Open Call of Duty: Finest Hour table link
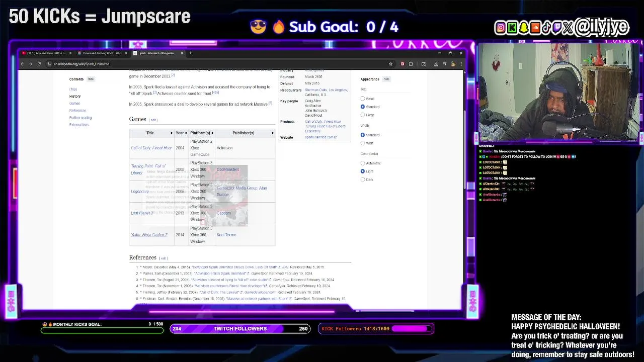 151,148
